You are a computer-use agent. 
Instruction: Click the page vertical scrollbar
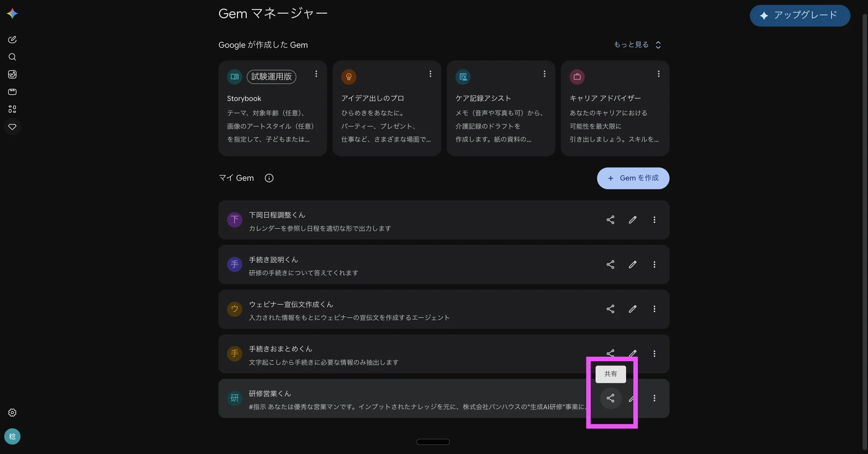coord(865,232)
